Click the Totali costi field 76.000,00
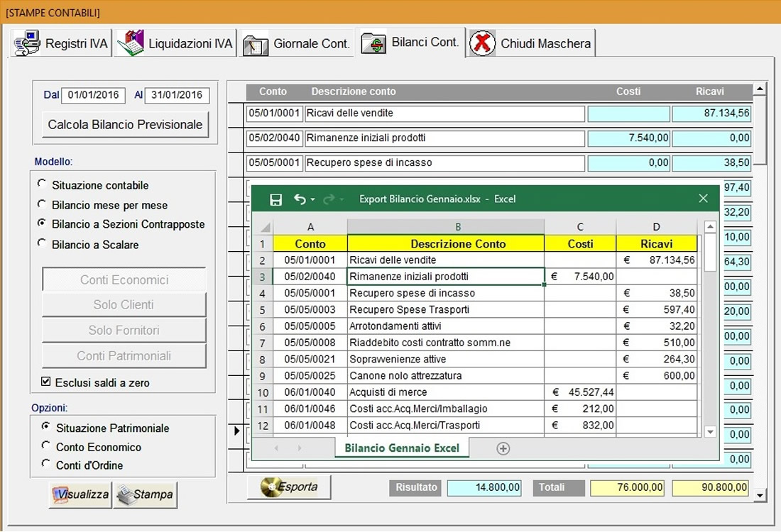This screenshot has width=781, height=532. pyautogui.click(x=628, y=488)
